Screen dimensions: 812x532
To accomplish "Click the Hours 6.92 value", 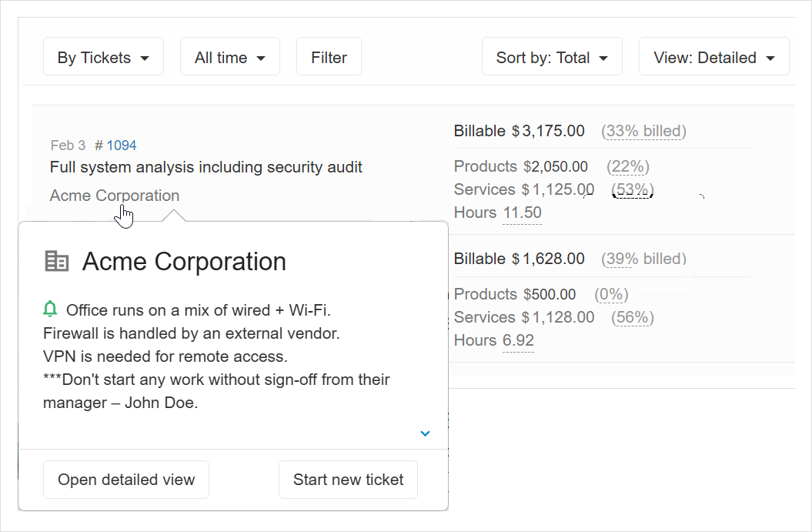I will coord(518,340).
